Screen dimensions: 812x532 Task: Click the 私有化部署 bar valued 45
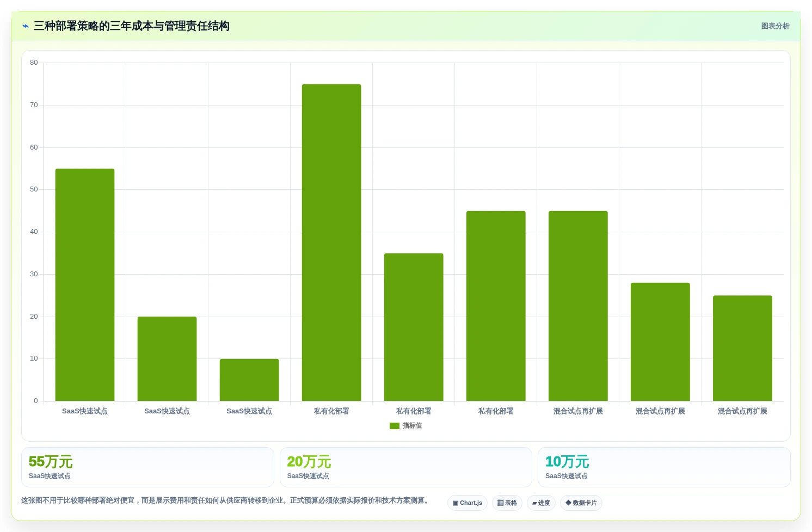tap(496, 306)
